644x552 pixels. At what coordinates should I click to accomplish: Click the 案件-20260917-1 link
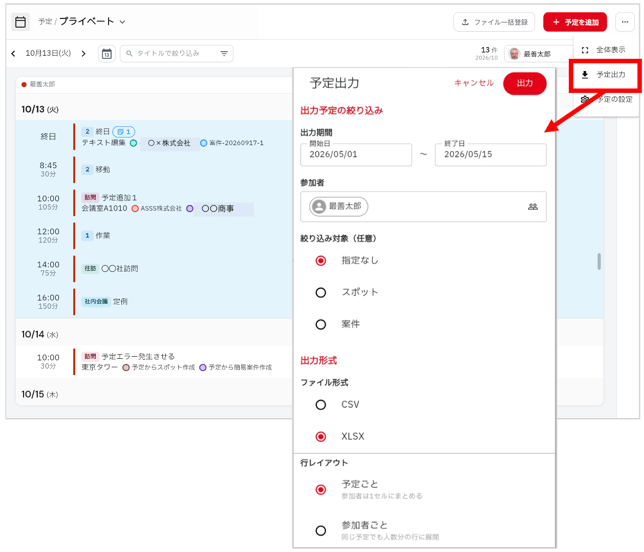coord(236,143)
